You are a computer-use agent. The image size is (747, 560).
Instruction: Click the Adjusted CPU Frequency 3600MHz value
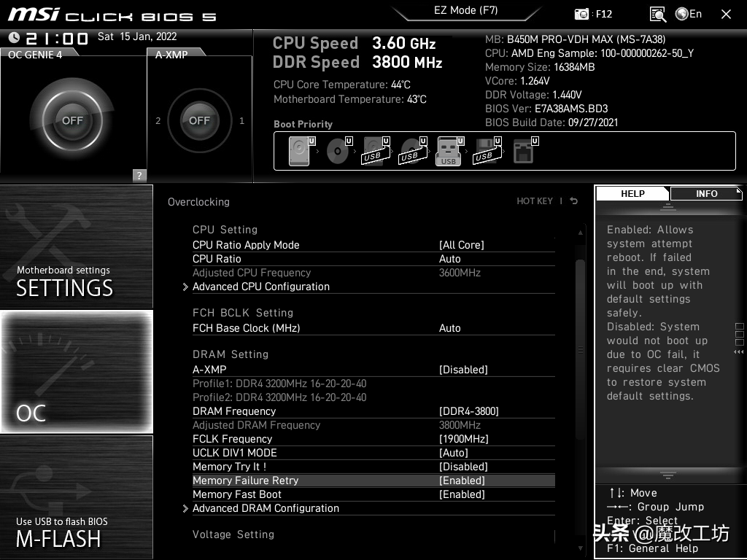pyautogui.click(x=460, y=273)
